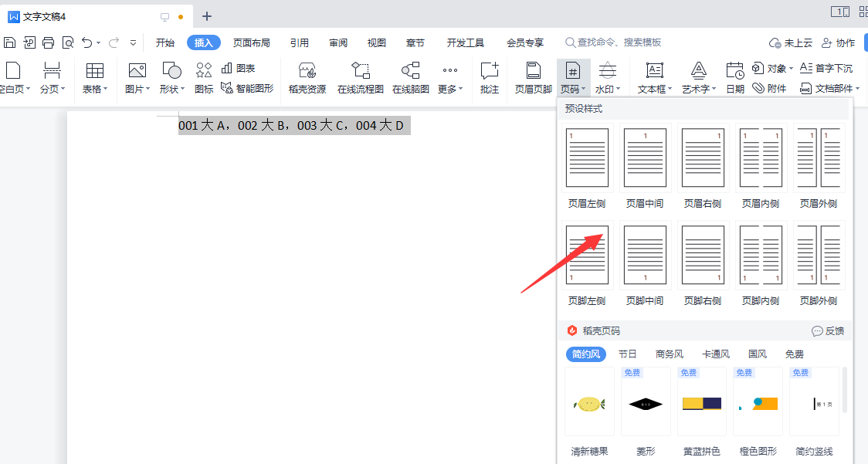The image size is (868, 464).
Task: Open the 图标 icon library
Action: [x=204, y=78]
